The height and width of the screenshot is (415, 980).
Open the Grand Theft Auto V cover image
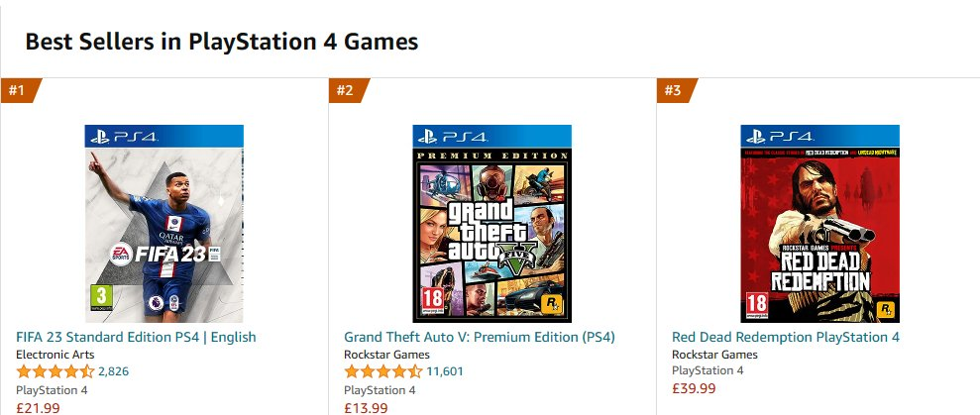[491, 223]
